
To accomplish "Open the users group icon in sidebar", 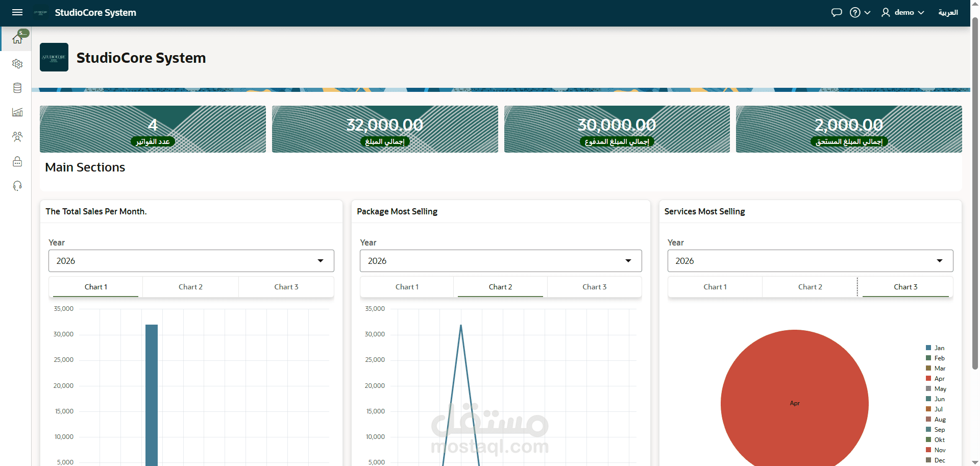I will coord(17,137).
